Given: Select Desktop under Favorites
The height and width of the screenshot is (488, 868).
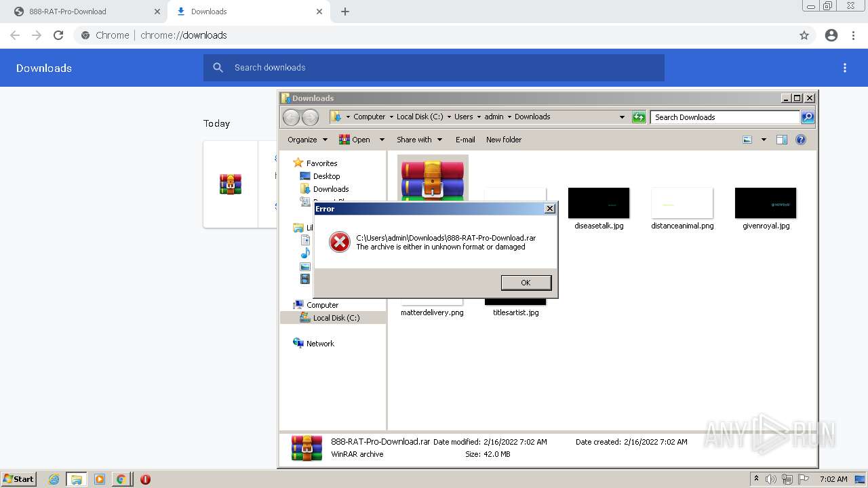Looking at the screenshot, I should (326, 176).
